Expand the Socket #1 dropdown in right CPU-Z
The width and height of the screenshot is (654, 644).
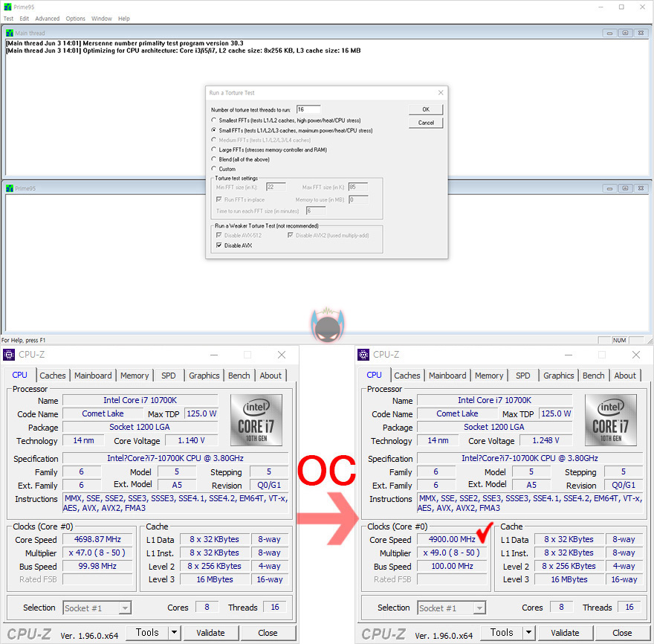click(479, 608)
